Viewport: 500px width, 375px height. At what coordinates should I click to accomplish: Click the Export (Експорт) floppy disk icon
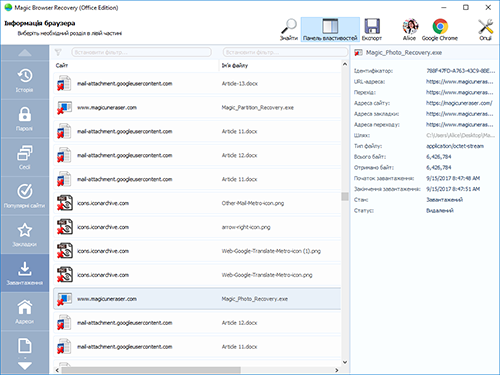pyautogui.click(x=372, y=30)
